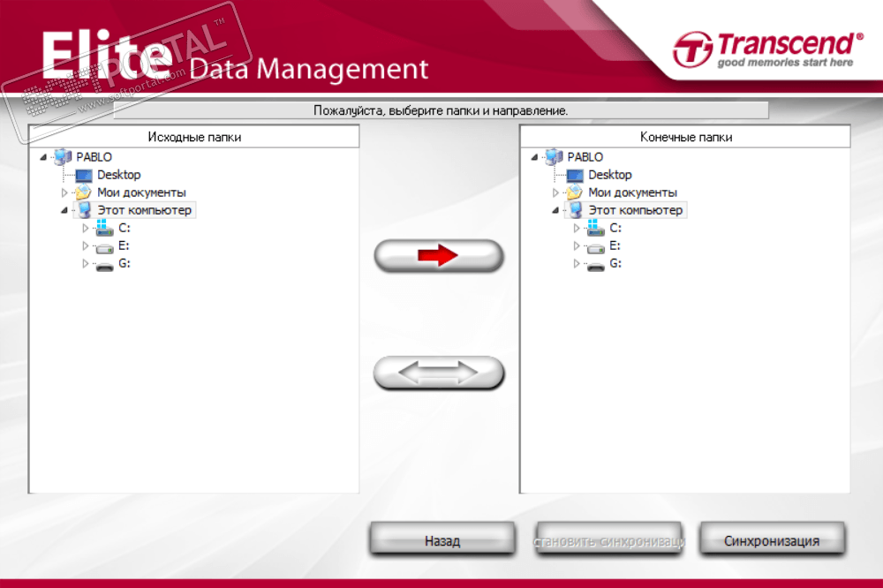The height and width of the screenshot is (588, 883).
Task: Click E: drive icon in source folders
Action: [104, 247]
